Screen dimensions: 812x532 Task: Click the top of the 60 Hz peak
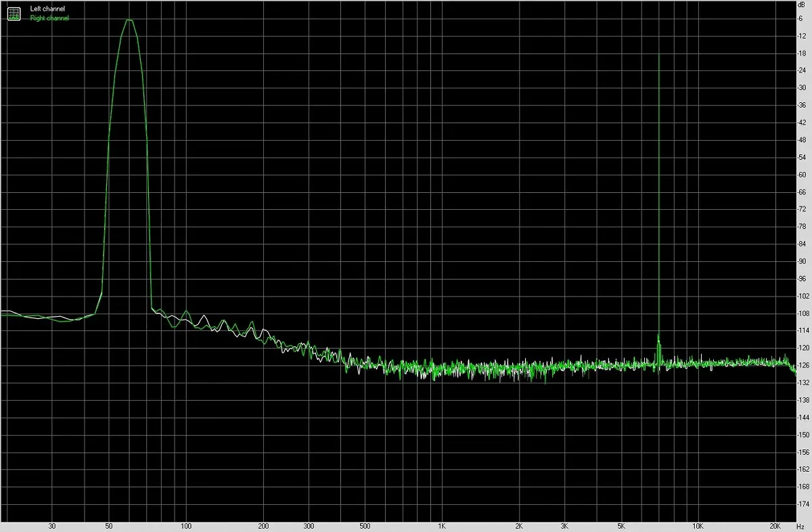coord(129,20)
